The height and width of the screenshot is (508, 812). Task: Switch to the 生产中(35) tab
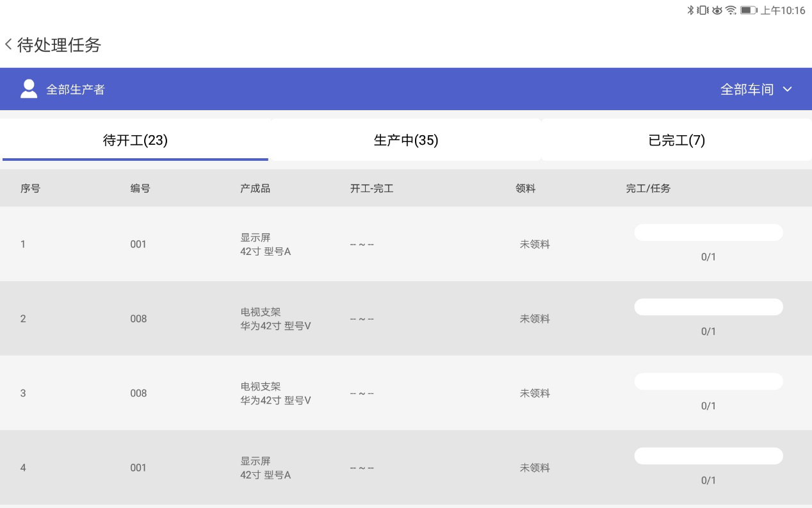click(406, 140)
